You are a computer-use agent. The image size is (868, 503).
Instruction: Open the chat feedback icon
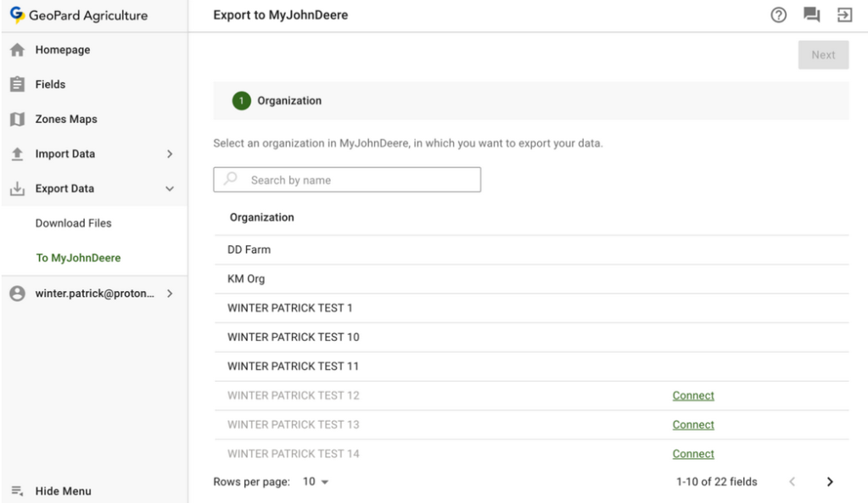point(812,15)
